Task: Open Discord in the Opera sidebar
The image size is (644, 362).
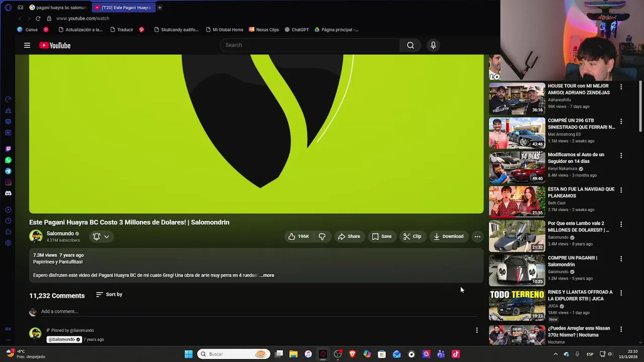Action: (8, 194)
